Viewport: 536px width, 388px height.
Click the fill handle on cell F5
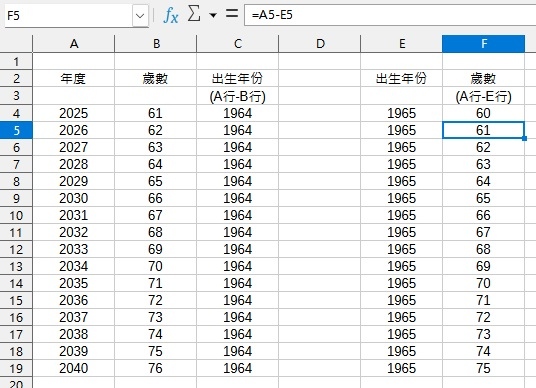[x=525, y=138]
